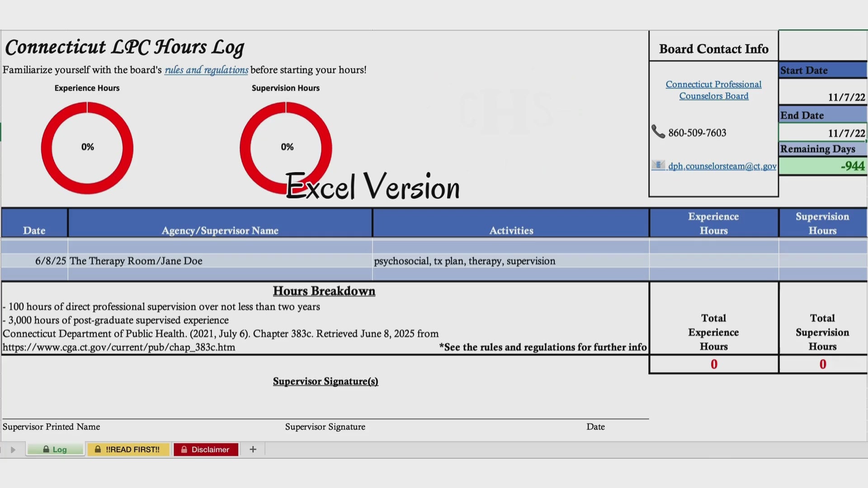Click the Total Supervision Hours label
868x488 pixels.
click(823, 332)
